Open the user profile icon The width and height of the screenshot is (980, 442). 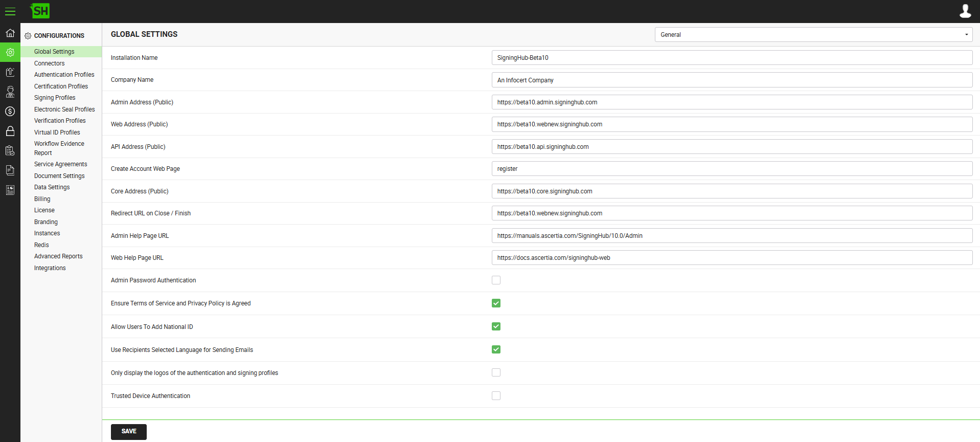click(x=965, y=11)
